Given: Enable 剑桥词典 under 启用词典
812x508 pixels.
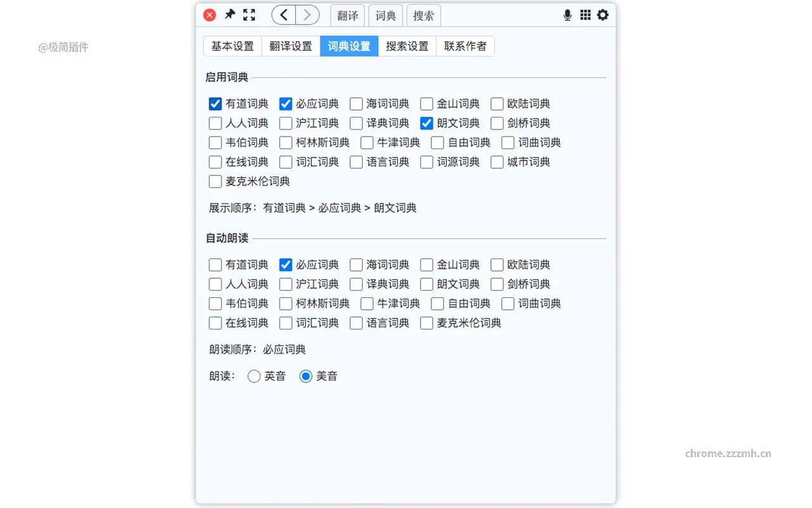Looking at the screenshot, I should [x=497, y=123].
